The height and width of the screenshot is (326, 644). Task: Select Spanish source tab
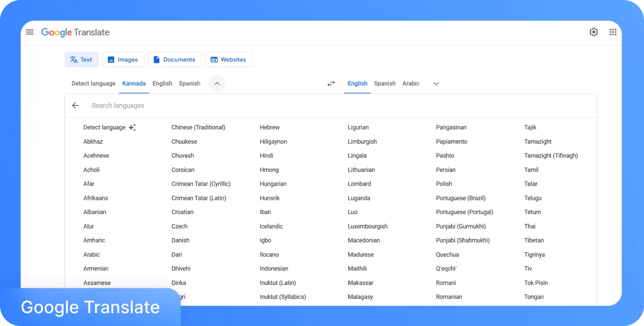click(190, 84)
